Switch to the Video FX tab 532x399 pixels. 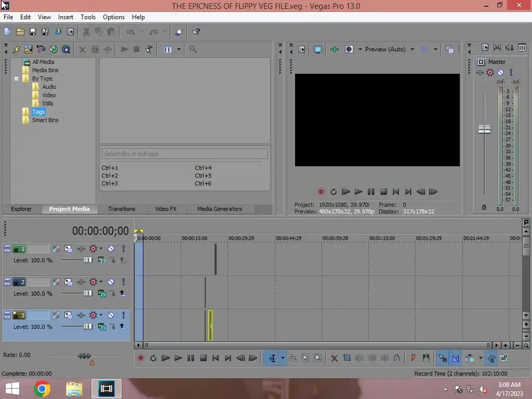click(x=166, y=209)
